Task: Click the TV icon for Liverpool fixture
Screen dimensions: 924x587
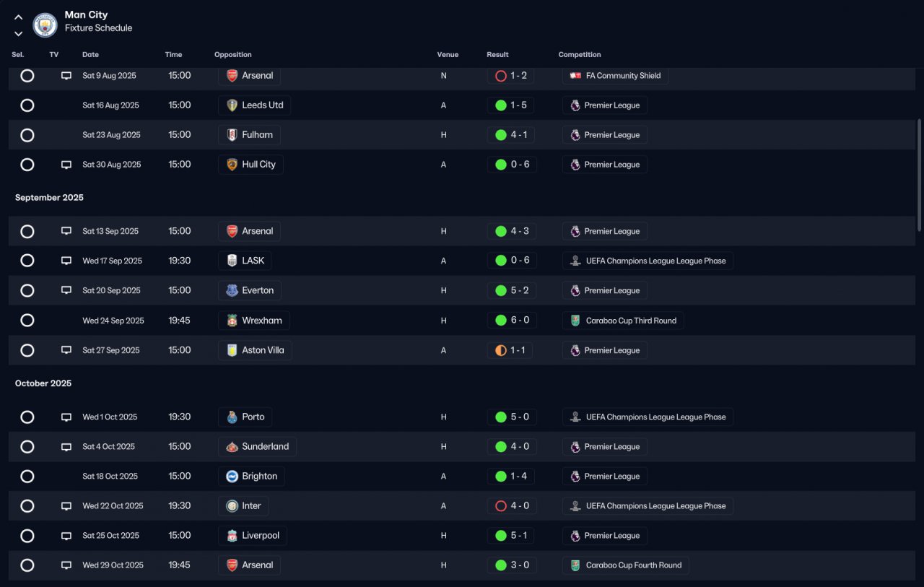Action: pyautogui.click(x=66, y=536)
